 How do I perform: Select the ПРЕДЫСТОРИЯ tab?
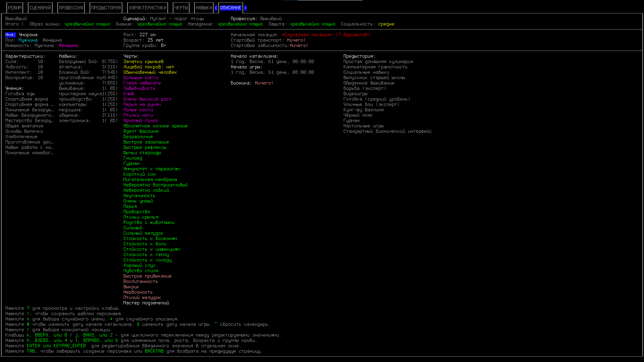(x=106, y=8)
